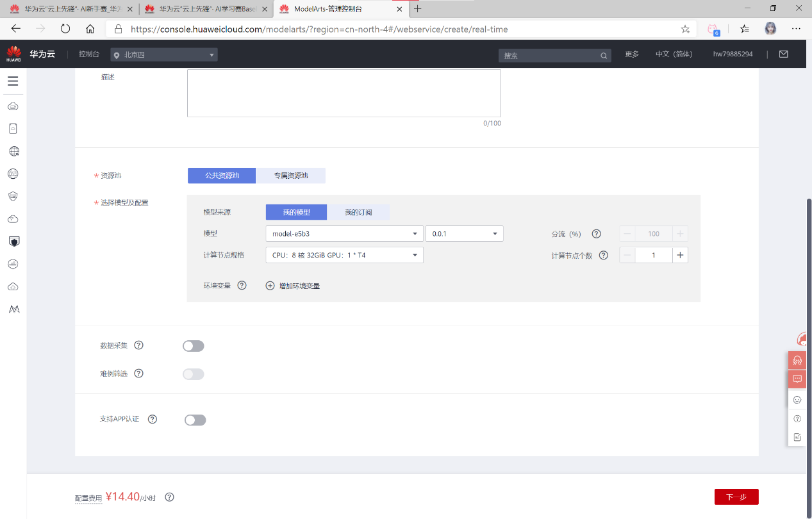Click the 下一步 button
The height and width of the screenshot is (519, 812).
[736, 497]
